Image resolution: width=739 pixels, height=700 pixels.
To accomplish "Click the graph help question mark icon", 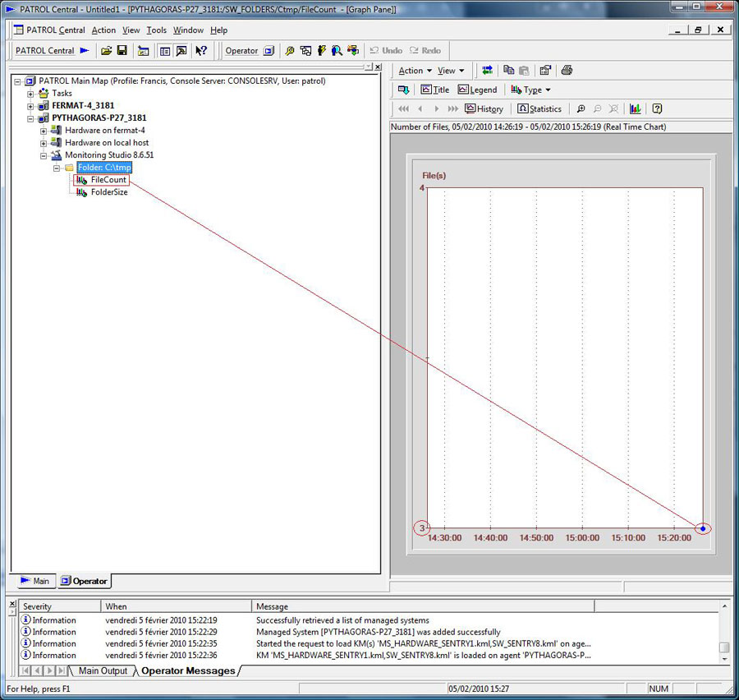I will point(657,108).
